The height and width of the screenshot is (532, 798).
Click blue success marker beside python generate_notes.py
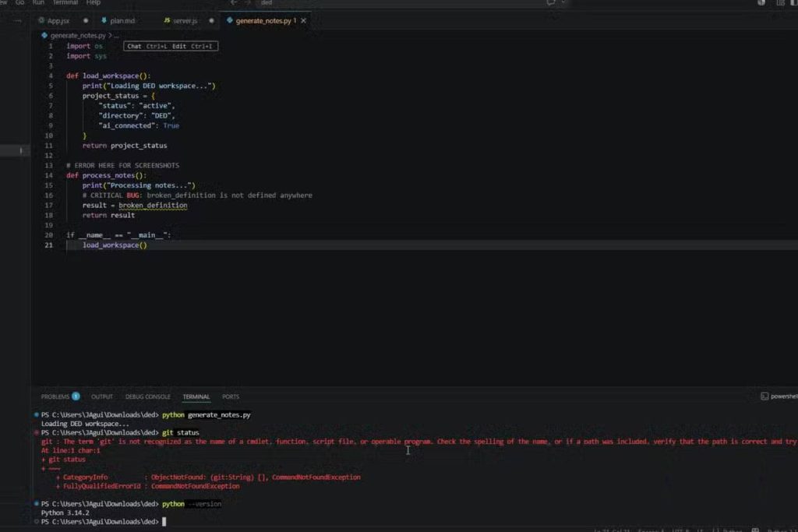(36, 415)
